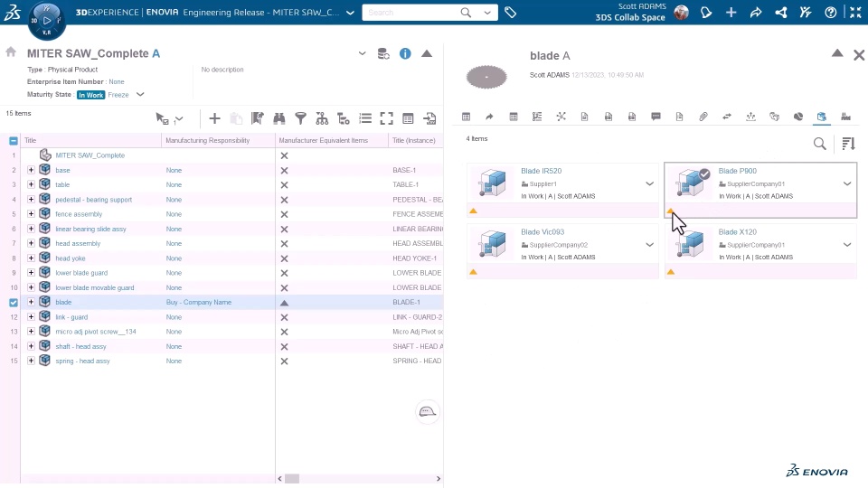The width and height of the screenshot is (868, 488).
Task: Click the In Work state badge
Action: click(x=90, y=95)
